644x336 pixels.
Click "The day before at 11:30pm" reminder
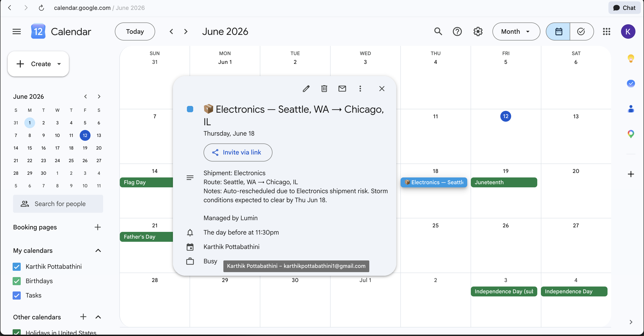(x=241, y=232)
